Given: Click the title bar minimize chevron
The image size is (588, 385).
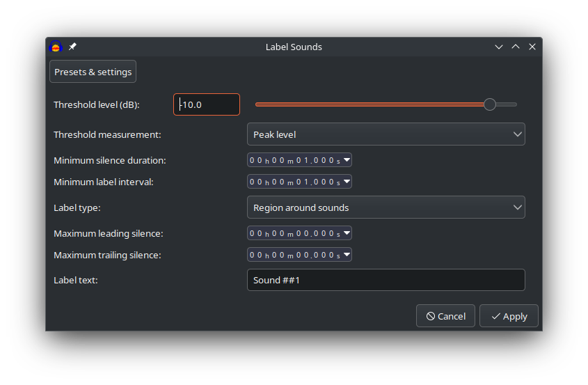Looking at the screenshot, I should [499, 47].
